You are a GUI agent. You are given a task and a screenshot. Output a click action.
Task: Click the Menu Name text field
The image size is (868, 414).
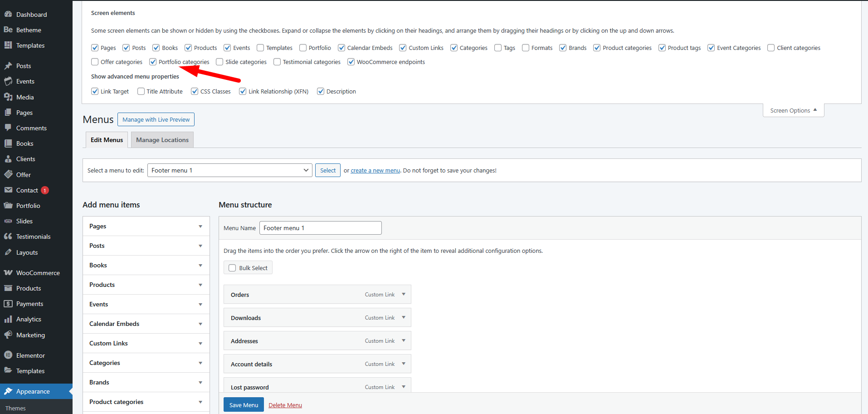click(x=320, y=228)
